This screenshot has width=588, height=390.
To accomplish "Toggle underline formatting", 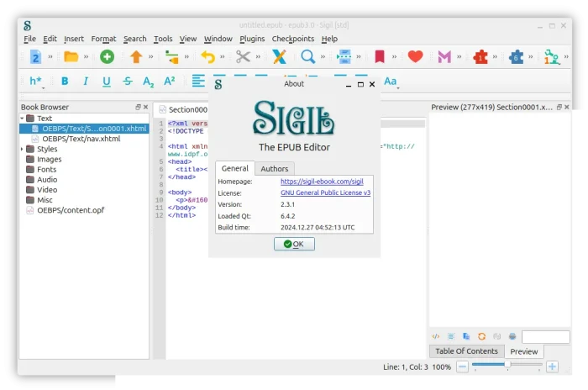I will tap(107, 82).
